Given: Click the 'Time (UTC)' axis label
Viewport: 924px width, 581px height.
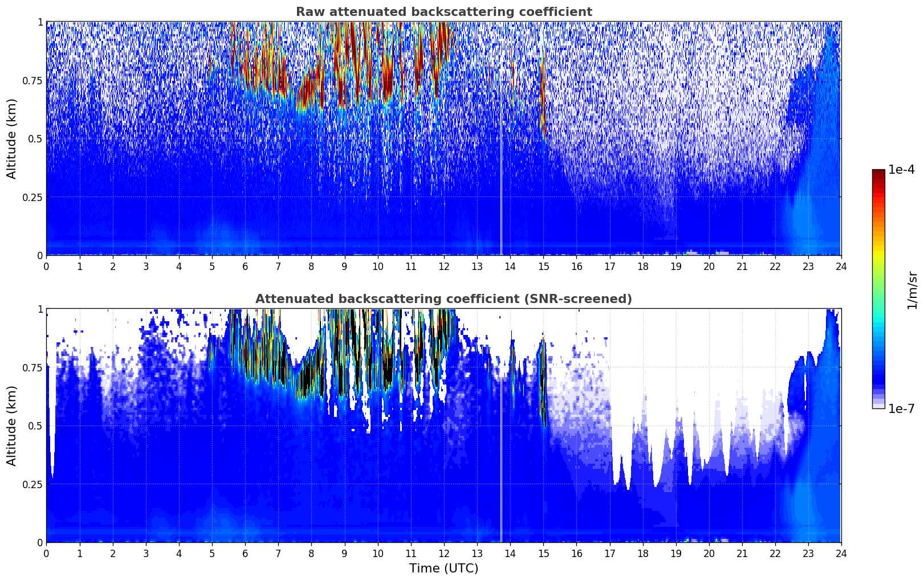Looking at the screenshot, I should pyautogui.click(x=443, y=568).
